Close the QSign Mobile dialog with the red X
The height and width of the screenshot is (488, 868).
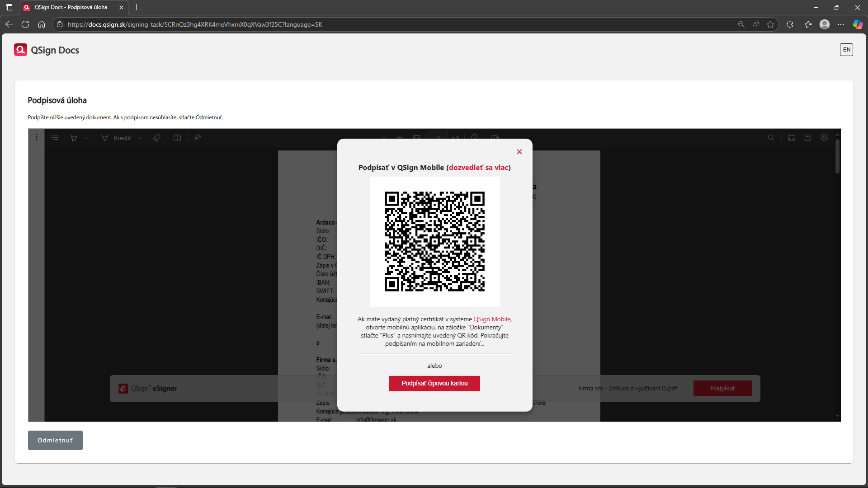pyautogui.click(x=519, y=152)
